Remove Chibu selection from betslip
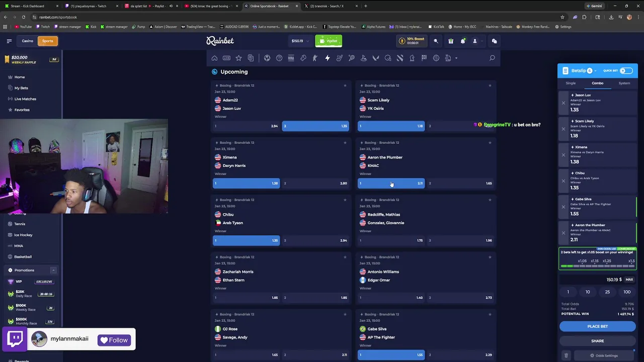 563,181
